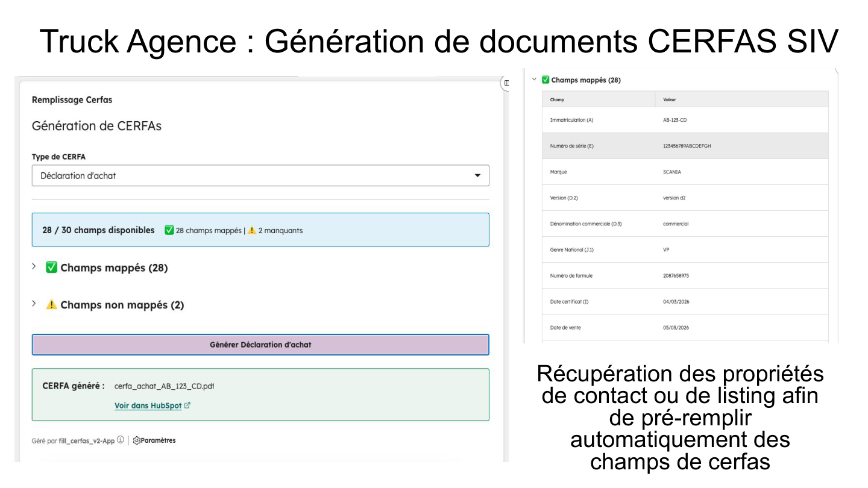Click green checkmark icon in the blue summary banner

(x=169, y=230)
